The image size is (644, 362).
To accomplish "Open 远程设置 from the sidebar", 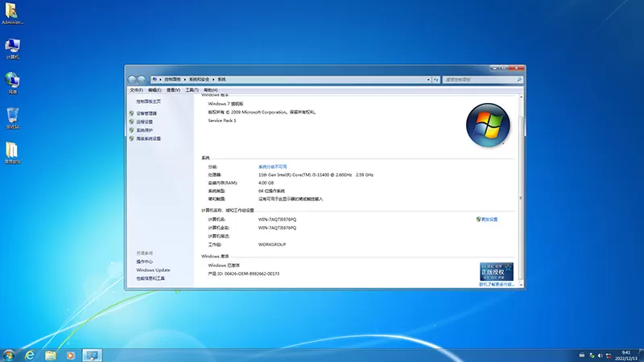I will pyautogui.click(x=144, y=121).
